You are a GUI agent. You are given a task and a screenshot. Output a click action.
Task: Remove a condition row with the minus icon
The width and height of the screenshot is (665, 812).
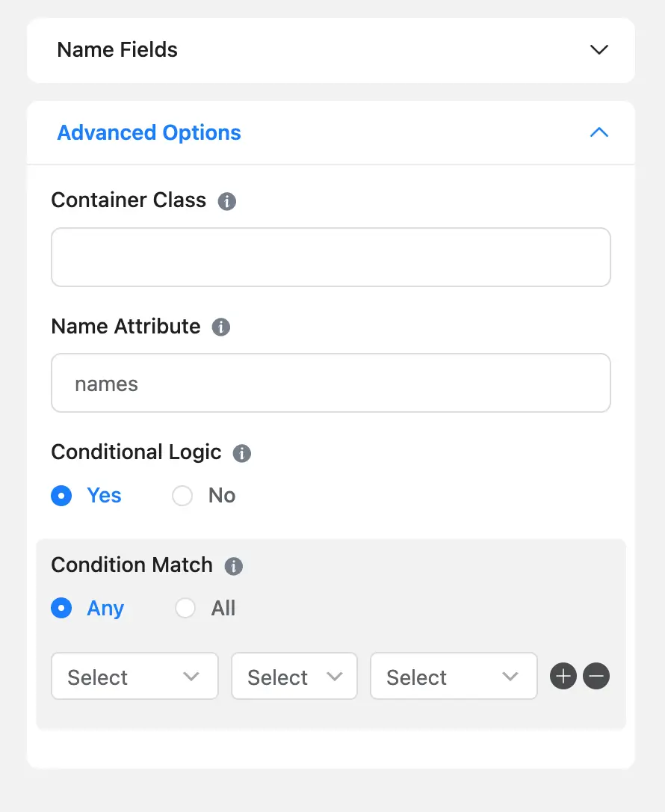(596, 676)
